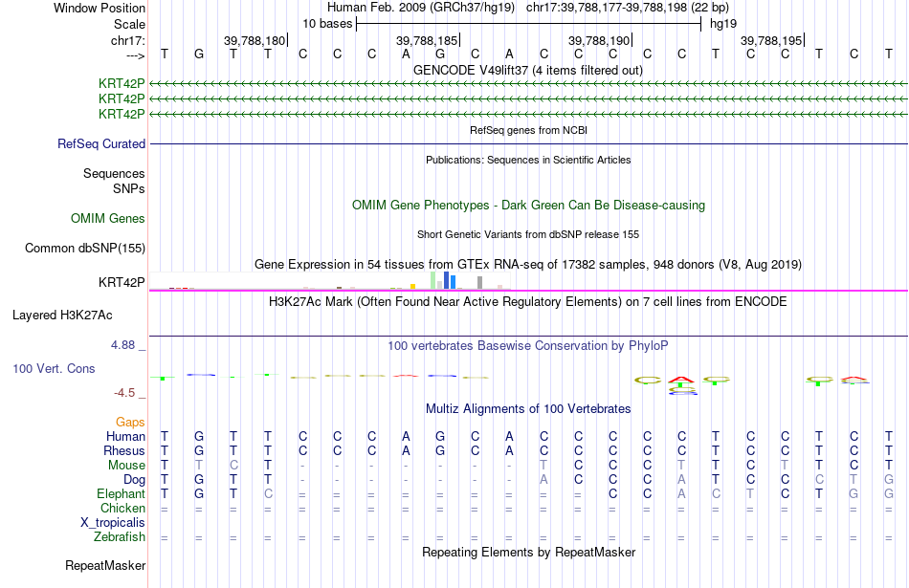Click the Elephant species label
The height and width of the screenshot is (588, 909).
tap(121, 493)
